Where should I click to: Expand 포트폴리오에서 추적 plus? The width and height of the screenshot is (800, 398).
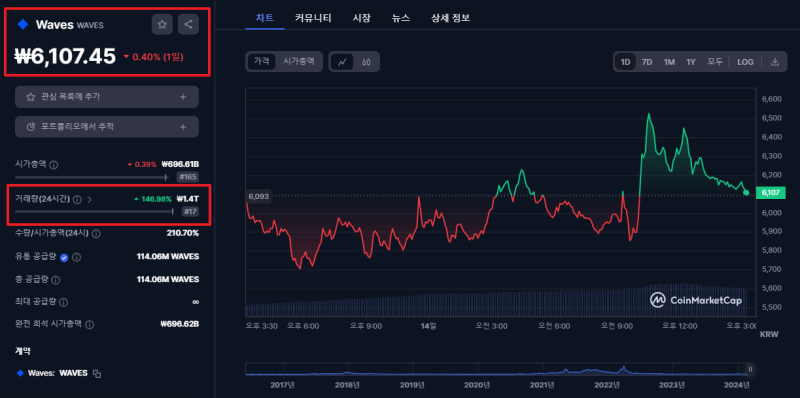pyautogui.click(x=183, y=127)
